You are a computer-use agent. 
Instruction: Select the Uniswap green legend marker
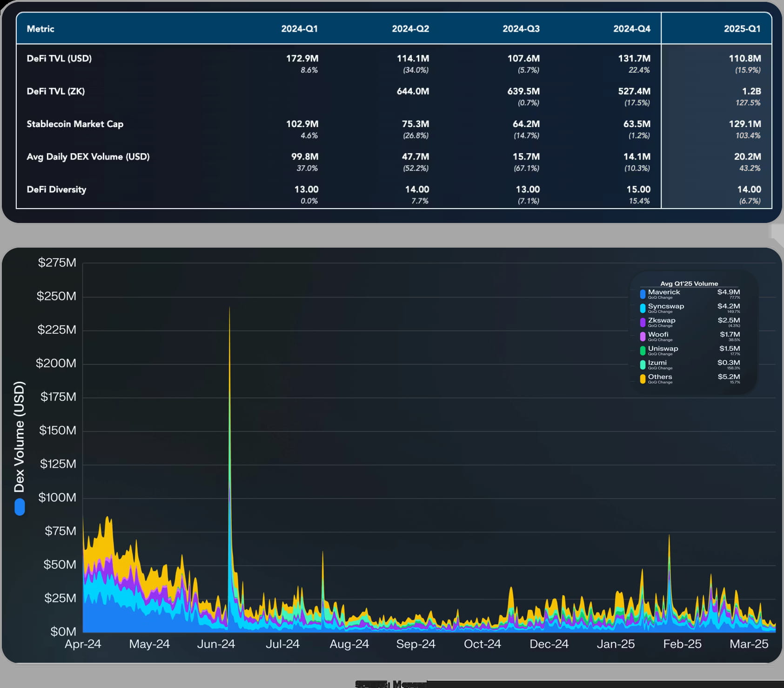[x=643, y=351]
